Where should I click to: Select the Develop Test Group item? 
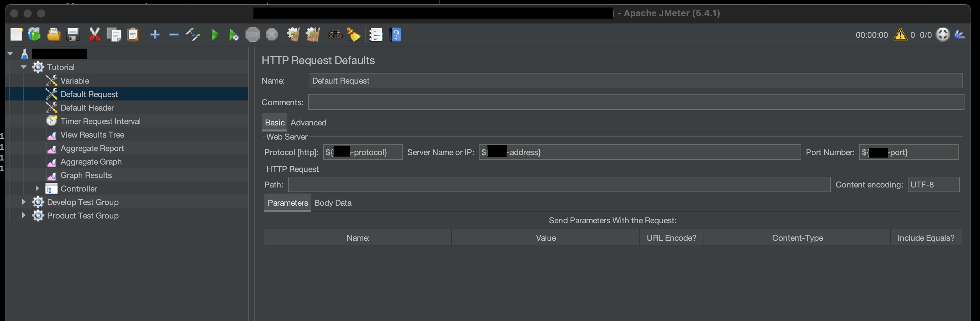(x=83, y=202)
